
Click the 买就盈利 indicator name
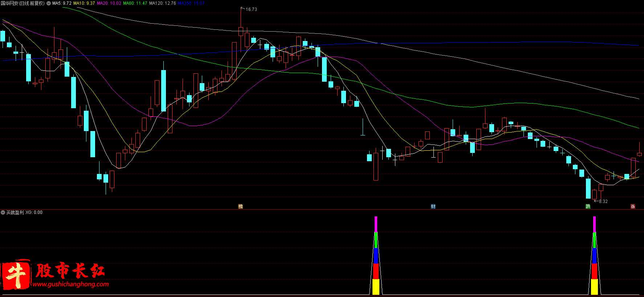click(15, 212)
